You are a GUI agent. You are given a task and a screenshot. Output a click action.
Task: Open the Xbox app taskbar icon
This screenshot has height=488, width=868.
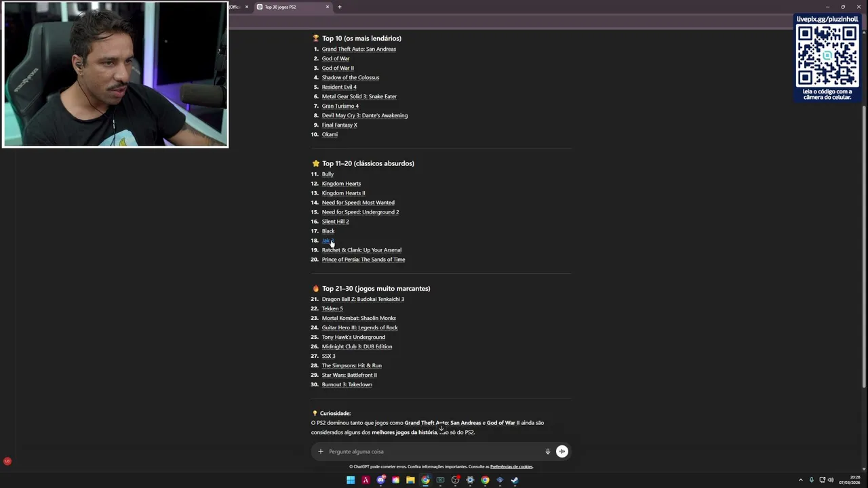click(440, 480)
